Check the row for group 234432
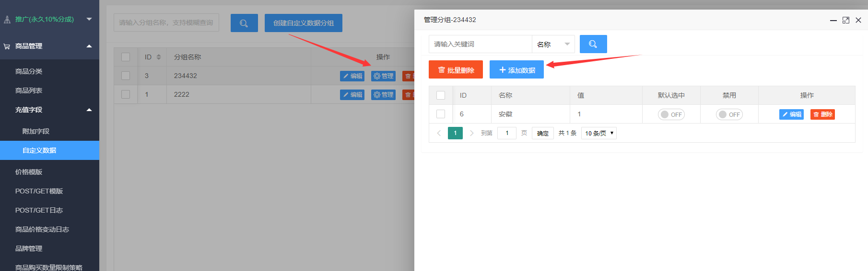The height and width of the screenshot is (271, 868). click(126, 76)
